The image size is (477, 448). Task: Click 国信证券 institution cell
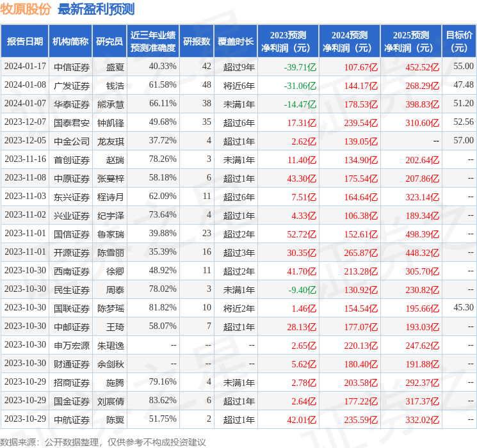point(72,234)
